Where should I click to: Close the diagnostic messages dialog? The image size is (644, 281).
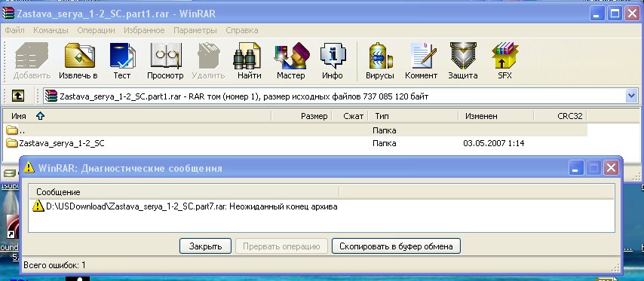tap(612, 168)
